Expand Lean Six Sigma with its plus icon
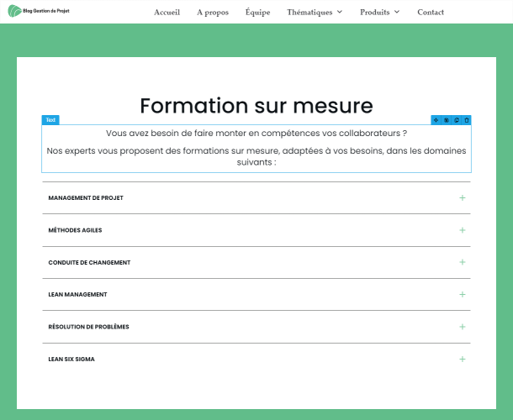 tap(462, 360)
